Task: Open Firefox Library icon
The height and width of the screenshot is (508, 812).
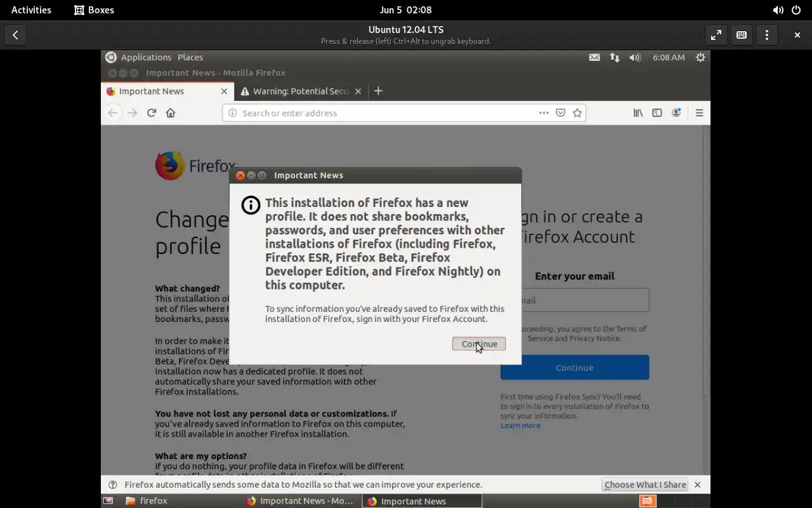Action: [x=638, y=113]
